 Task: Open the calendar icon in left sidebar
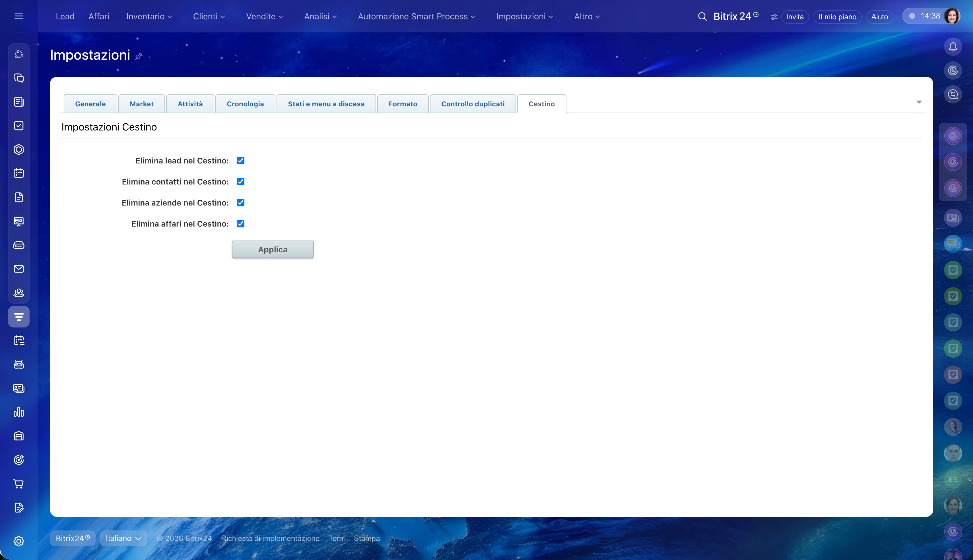[18, 173]
